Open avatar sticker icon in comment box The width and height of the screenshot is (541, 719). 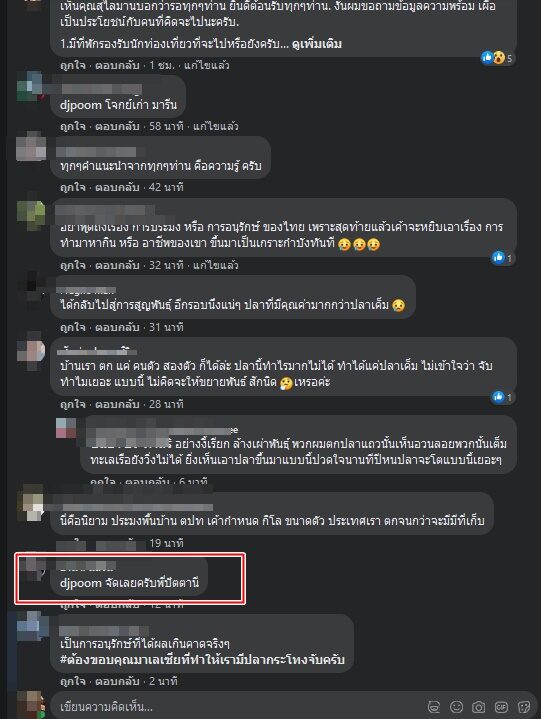click(x=434, y=707)
